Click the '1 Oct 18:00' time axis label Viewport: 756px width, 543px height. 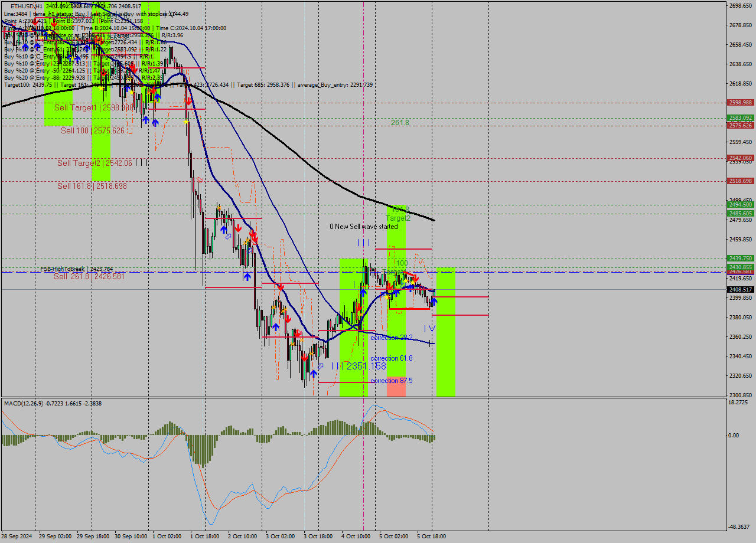tap(204, 537)
